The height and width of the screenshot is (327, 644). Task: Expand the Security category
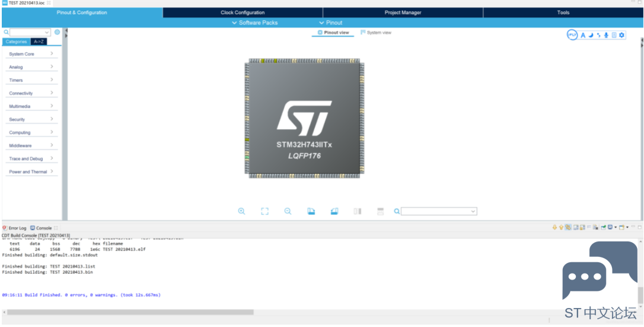point(31,119)
